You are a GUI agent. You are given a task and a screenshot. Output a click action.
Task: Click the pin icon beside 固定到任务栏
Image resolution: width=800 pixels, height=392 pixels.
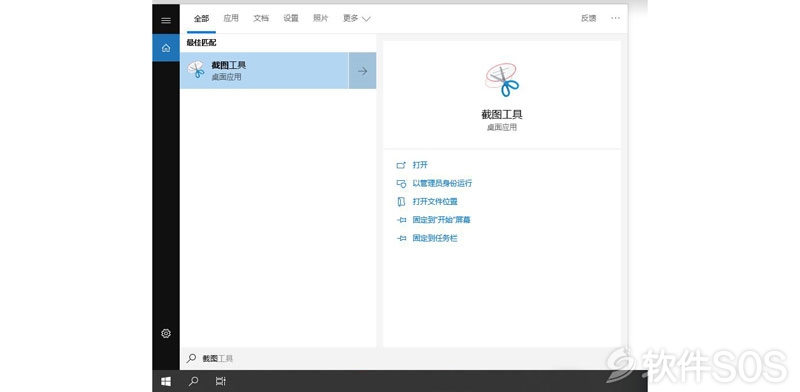pos(401,238)
